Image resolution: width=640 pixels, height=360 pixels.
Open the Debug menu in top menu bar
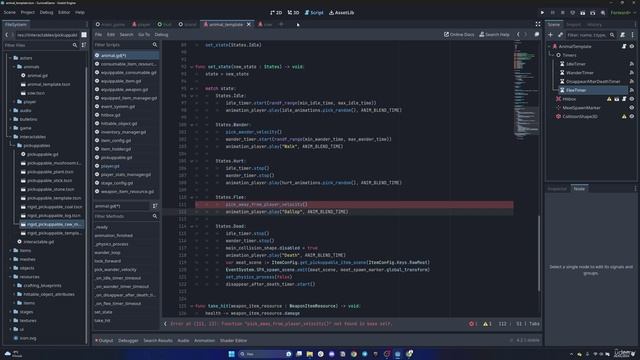47,13
